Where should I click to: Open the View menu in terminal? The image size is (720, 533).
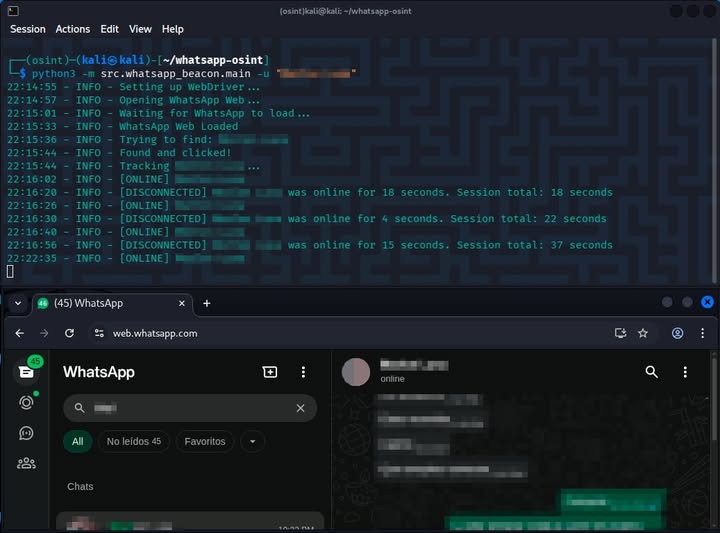(x=140, y=29)
